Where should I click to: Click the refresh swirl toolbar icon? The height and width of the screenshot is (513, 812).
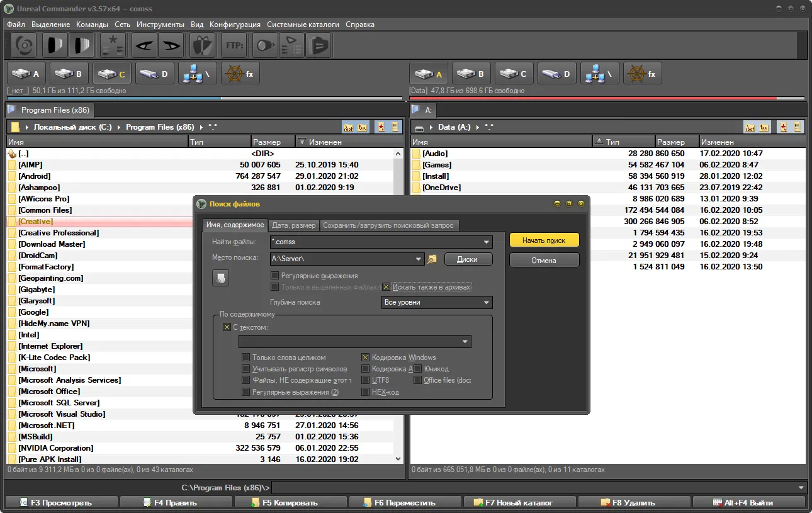25,45
